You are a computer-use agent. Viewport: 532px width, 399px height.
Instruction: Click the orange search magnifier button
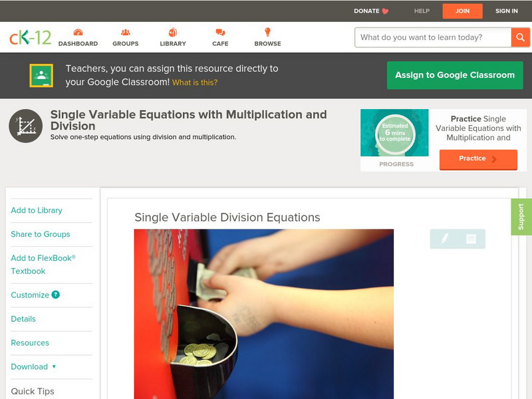520,37
